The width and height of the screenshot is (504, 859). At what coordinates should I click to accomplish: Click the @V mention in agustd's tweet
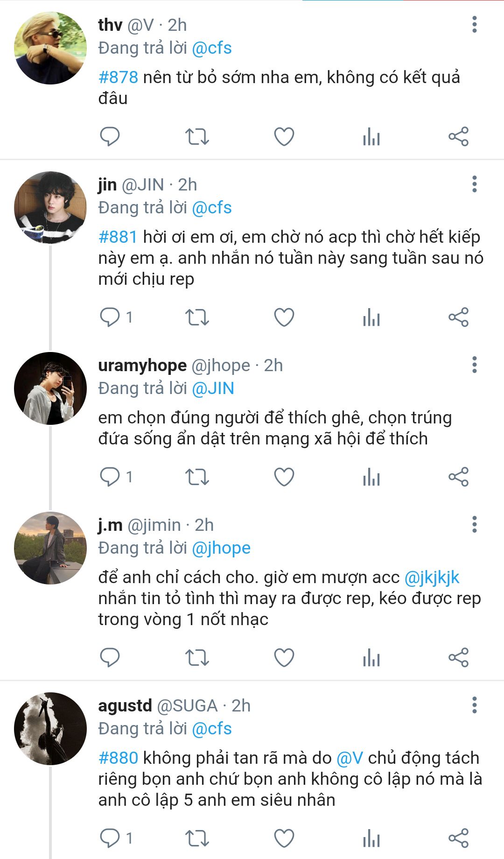[x=350, y=758]
